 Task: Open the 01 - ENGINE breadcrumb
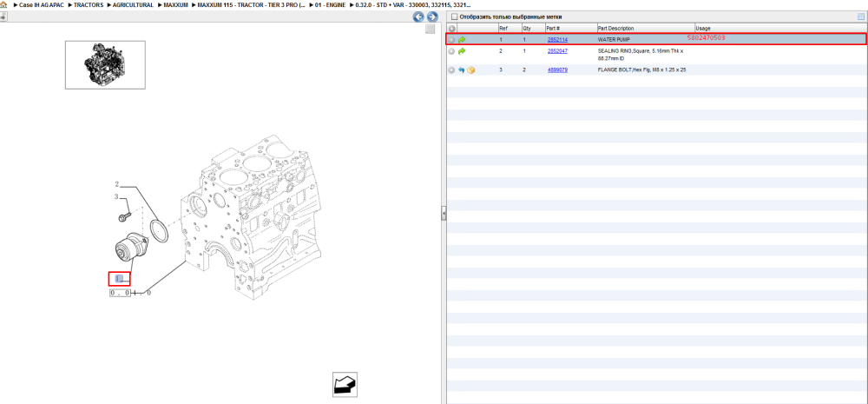(x=330, y=4)
